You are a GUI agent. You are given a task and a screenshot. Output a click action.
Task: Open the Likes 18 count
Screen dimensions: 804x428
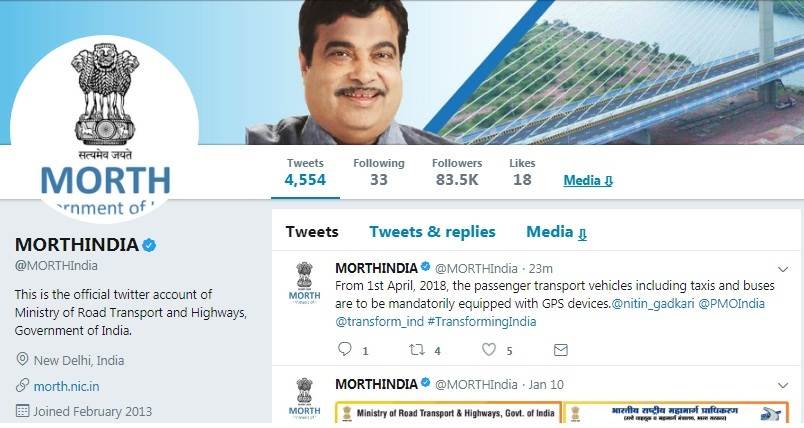522,172
